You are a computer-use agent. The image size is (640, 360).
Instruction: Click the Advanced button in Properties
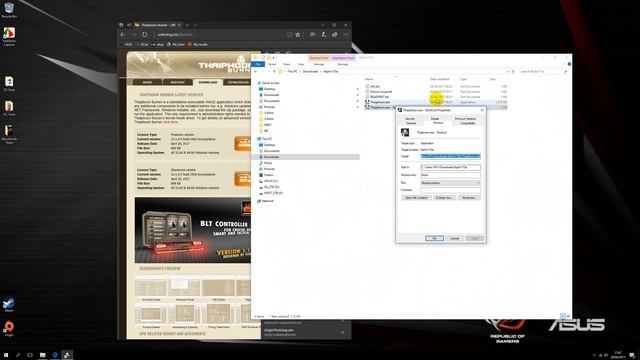[x=469, y=198]
